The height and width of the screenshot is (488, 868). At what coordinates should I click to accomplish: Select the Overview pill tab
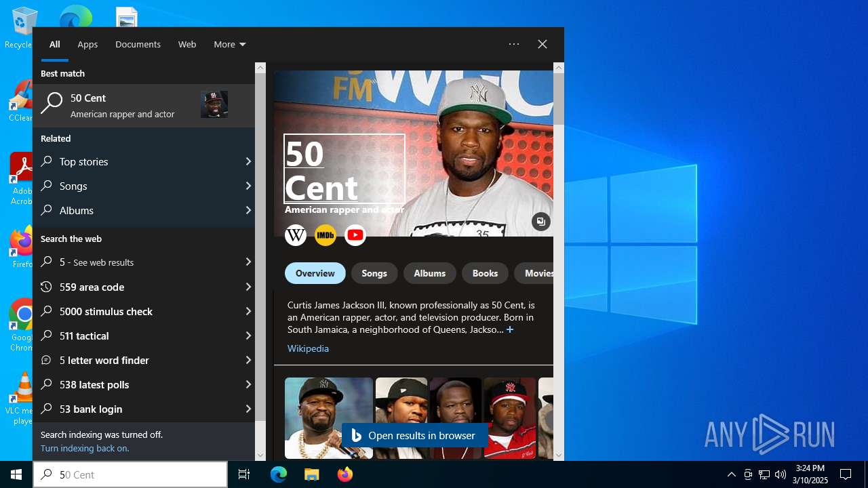tap(315, 273)
